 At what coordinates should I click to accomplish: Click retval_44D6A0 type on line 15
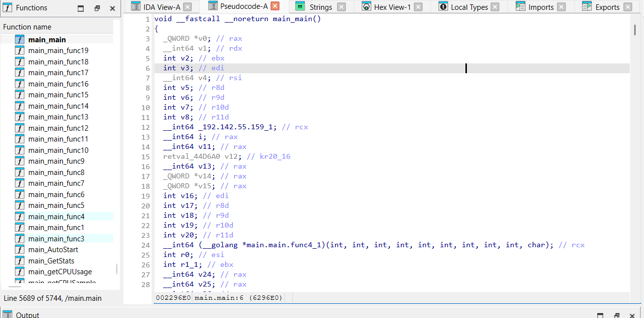click(x=191, y=156)
